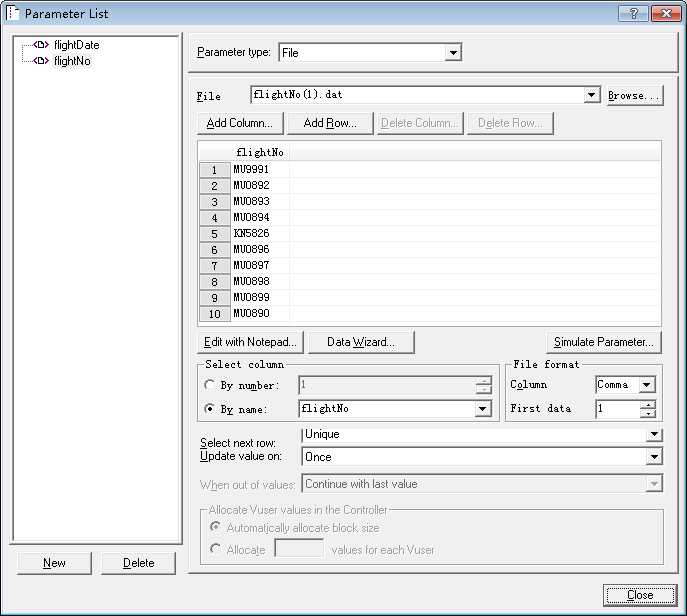Image resolution: width=687 pixels, height=616 pixels.
Task: Click cell containing MU0898
Action: point(260,281)
